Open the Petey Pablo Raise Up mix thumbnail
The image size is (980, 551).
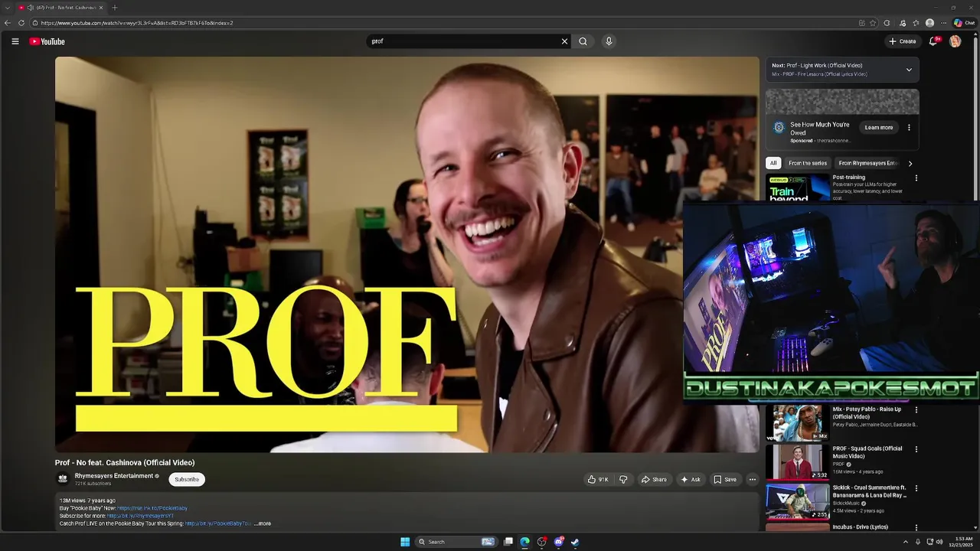pos(798,423)
